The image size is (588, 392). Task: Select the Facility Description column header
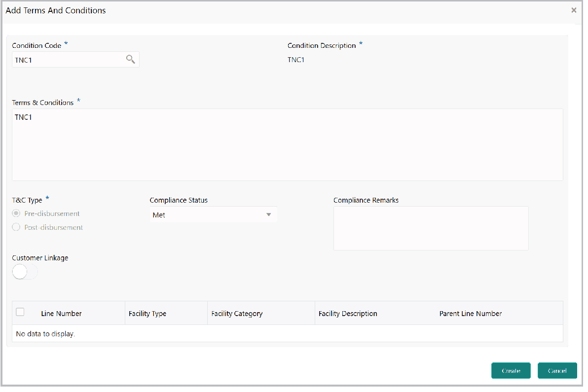pos(348,313)
